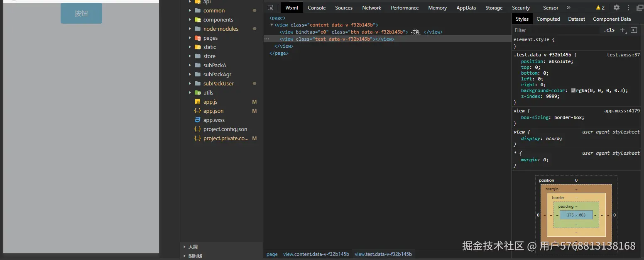Open the three-dot DevTools menu
Screen dimensions: 644x260
tap(628, 7)
